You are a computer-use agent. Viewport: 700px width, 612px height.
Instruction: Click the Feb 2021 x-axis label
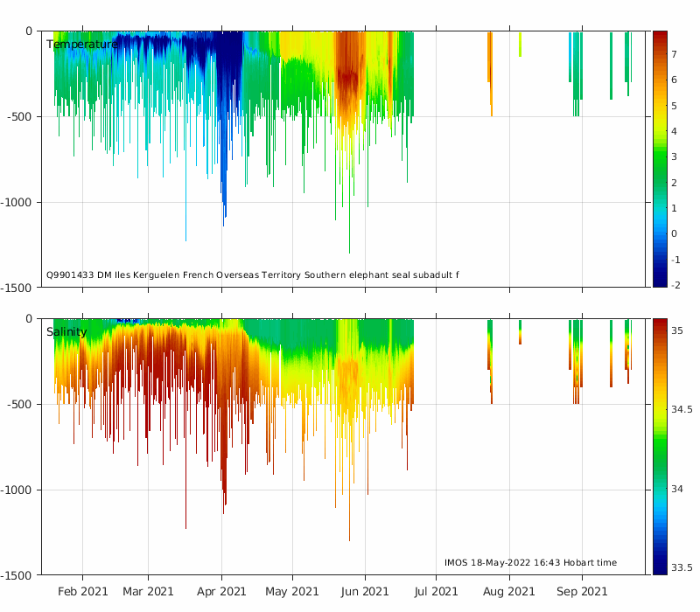click(83, 592)
